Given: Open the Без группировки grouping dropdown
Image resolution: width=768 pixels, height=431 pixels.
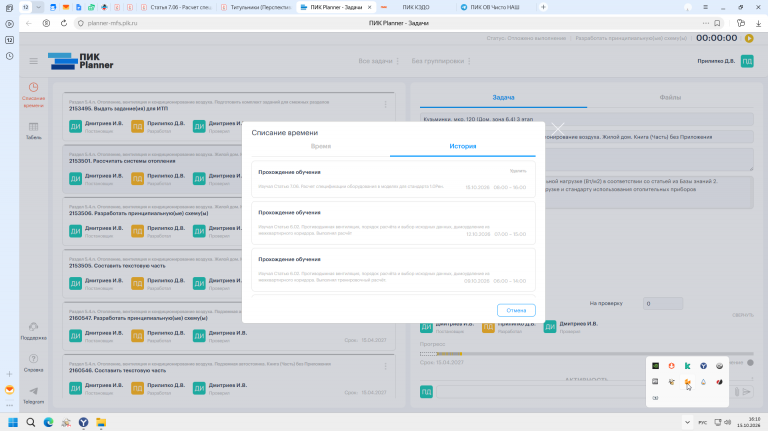Looking at the screenshot, I should (x=441, y=61).
